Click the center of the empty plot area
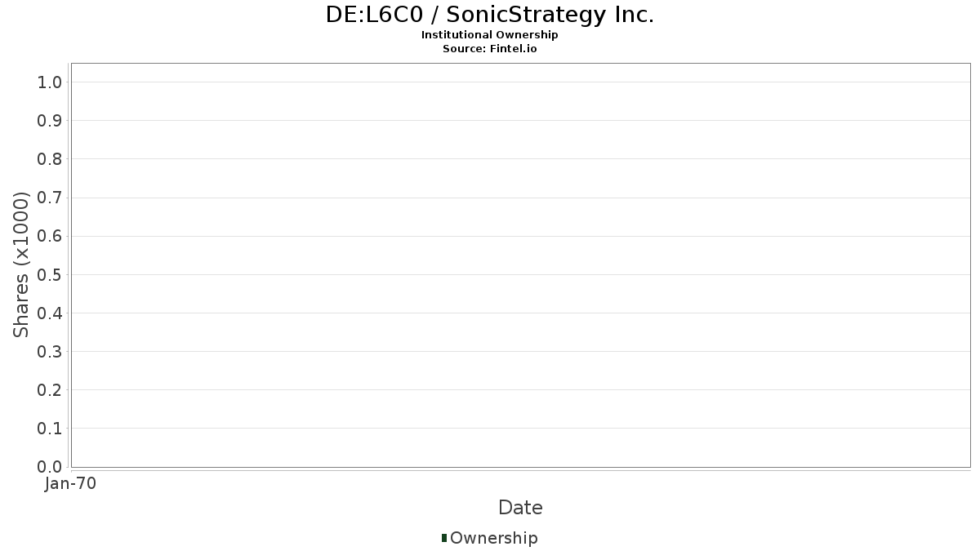 pos(520,265)
